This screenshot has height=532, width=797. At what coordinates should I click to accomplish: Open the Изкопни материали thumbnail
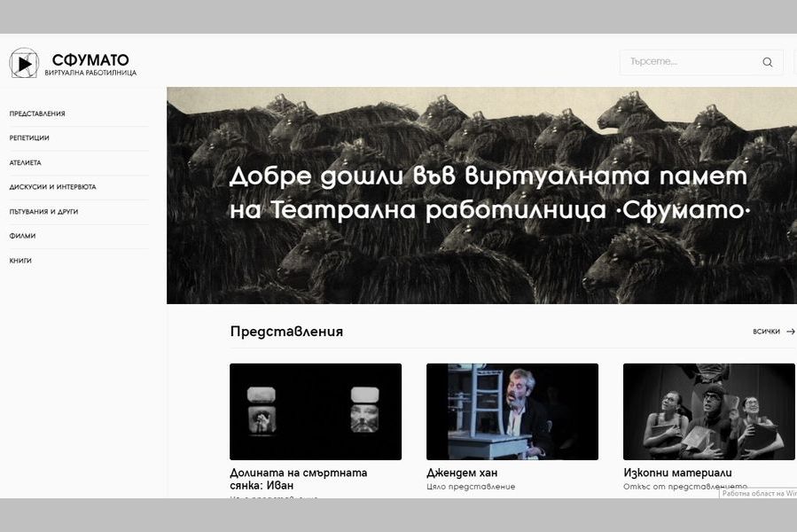point(709,411)
